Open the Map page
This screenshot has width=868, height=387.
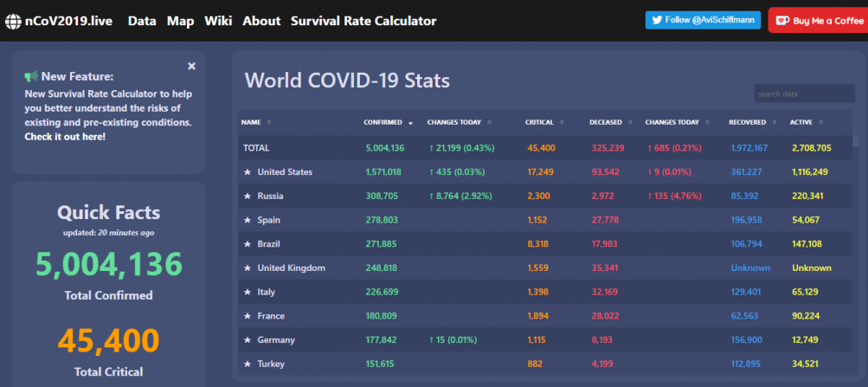(x=181, y=21)
